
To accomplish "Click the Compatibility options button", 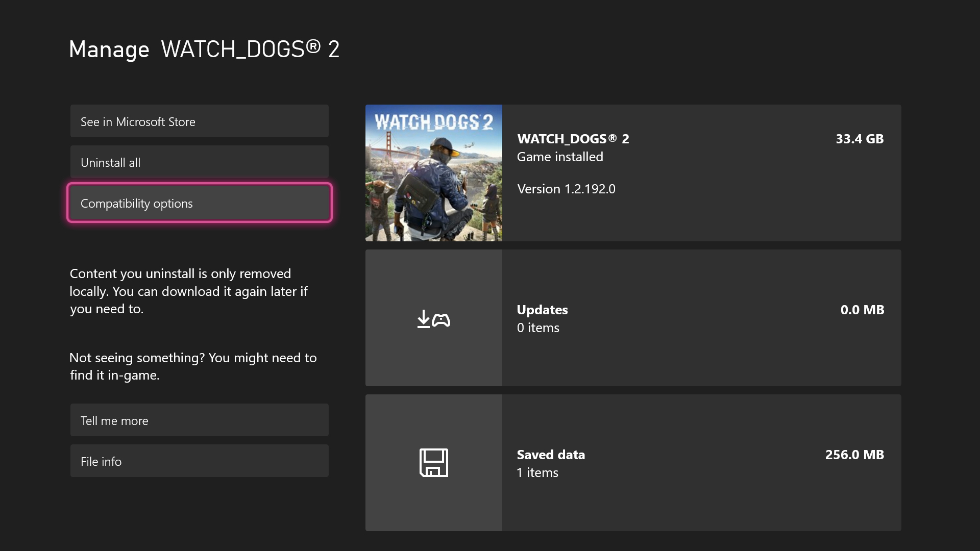I will click(199, 203).
